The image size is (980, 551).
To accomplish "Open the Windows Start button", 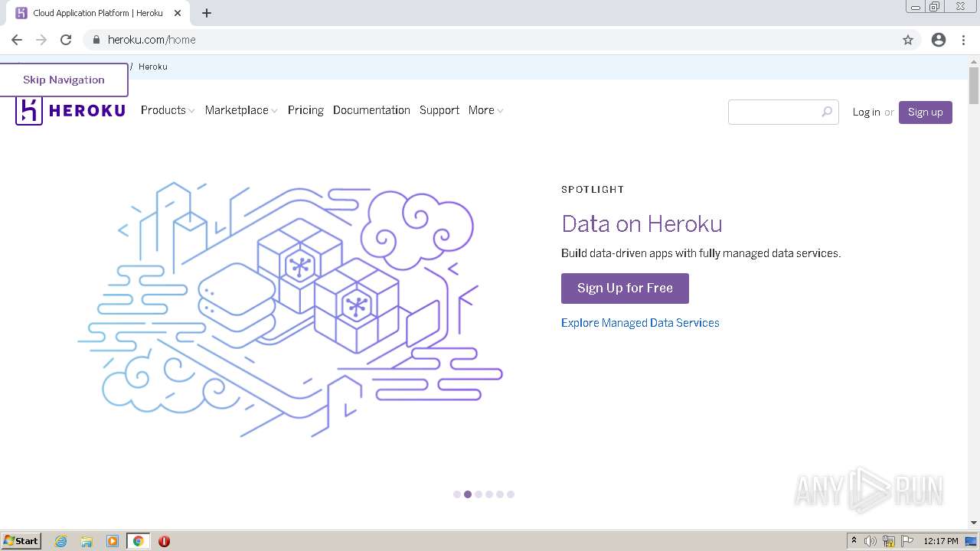I will (21, 541).
